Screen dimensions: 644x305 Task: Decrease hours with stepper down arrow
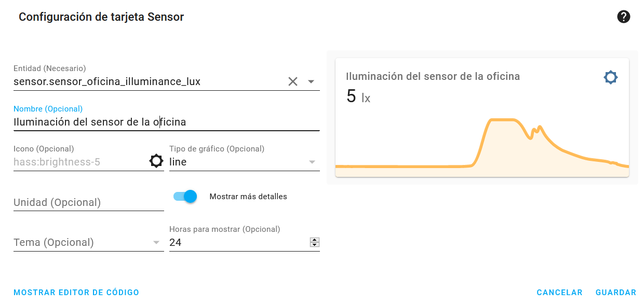[314, 244]
